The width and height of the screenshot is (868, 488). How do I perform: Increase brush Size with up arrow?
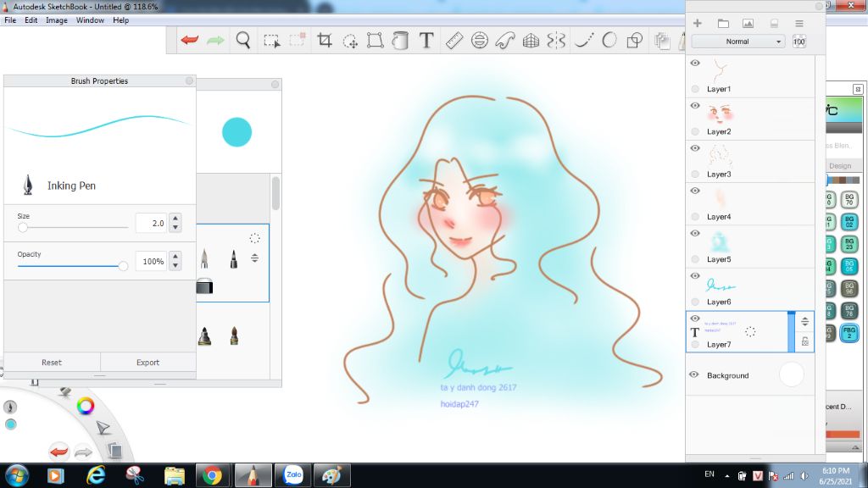175,219
